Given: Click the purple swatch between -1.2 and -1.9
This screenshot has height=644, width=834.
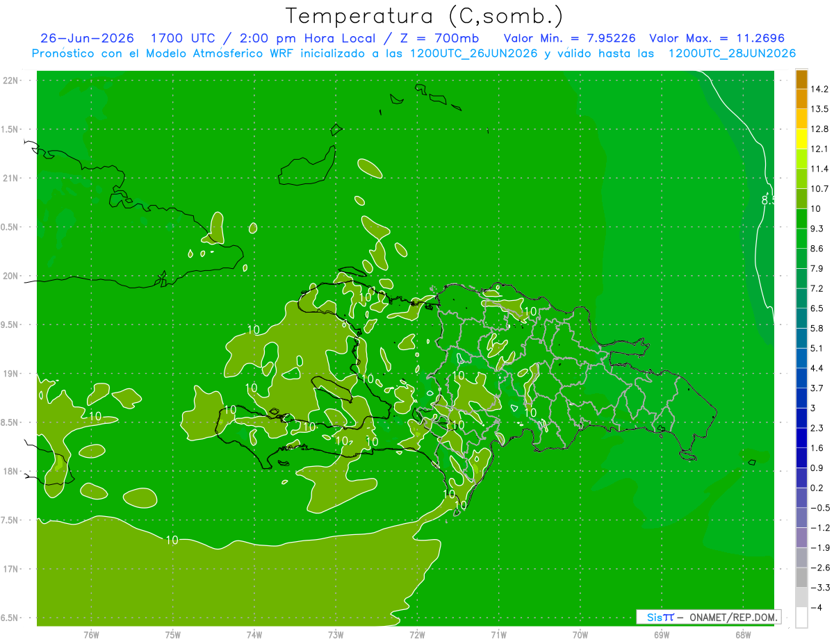Looking at the screenshot, I should click(x=801, y=538).
